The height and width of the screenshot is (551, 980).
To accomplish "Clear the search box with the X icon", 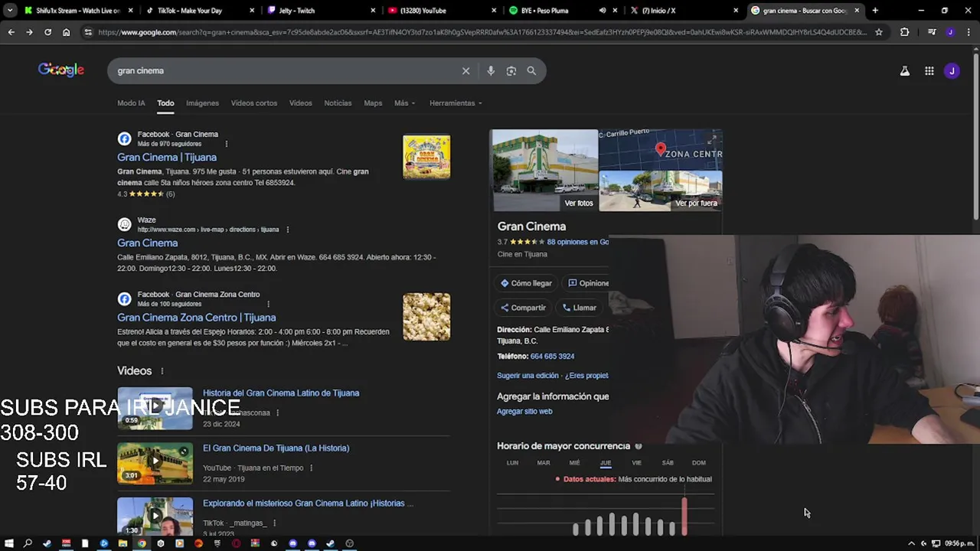I will pyautogui.click(x=465, y=70).
